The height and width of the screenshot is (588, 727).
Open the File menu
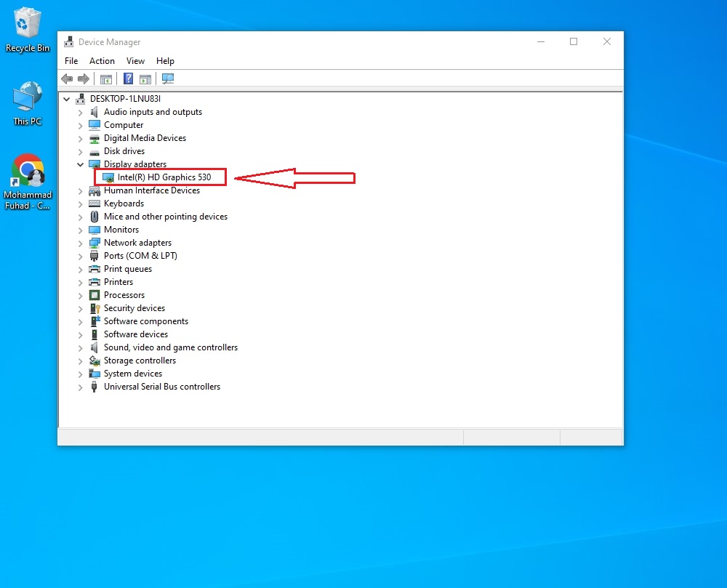coord(71,61)
